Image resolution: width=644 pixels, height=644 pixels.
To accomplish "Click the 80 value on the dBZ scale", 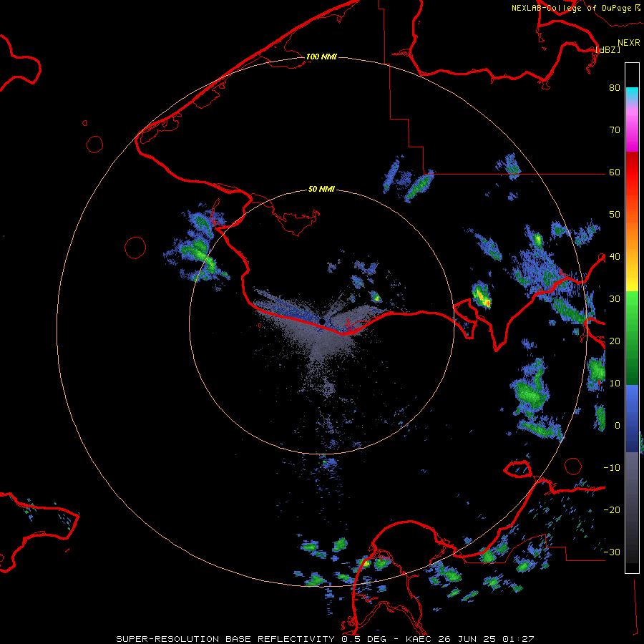I will tap(615, 87).
